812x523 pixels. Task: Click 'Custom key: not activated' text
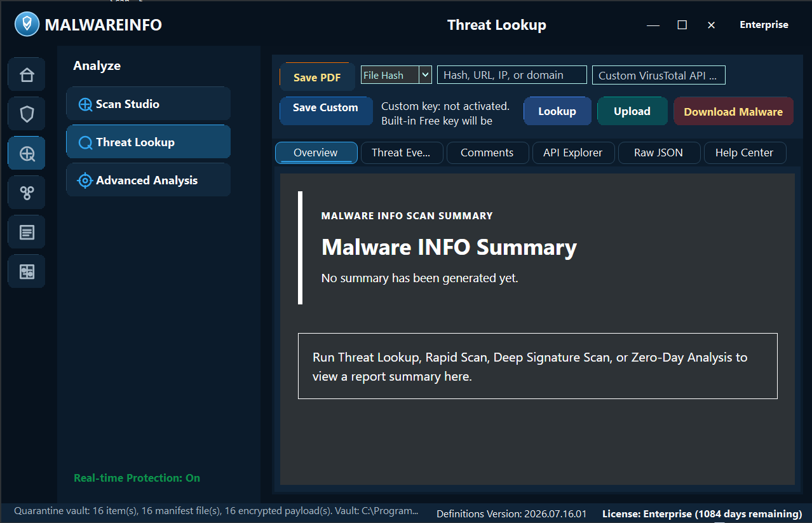(445, 106)
